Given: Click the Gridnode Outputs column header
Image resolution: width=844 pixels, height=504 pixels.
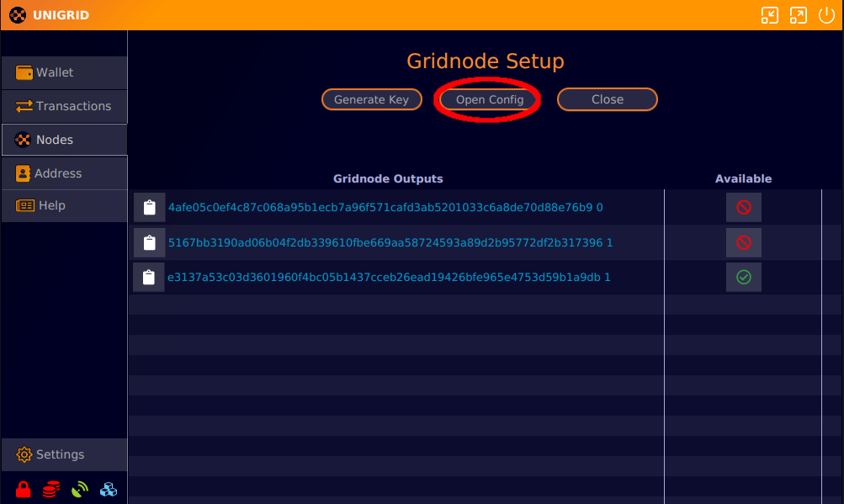Looking at the screenshot, I should point(388,178).
